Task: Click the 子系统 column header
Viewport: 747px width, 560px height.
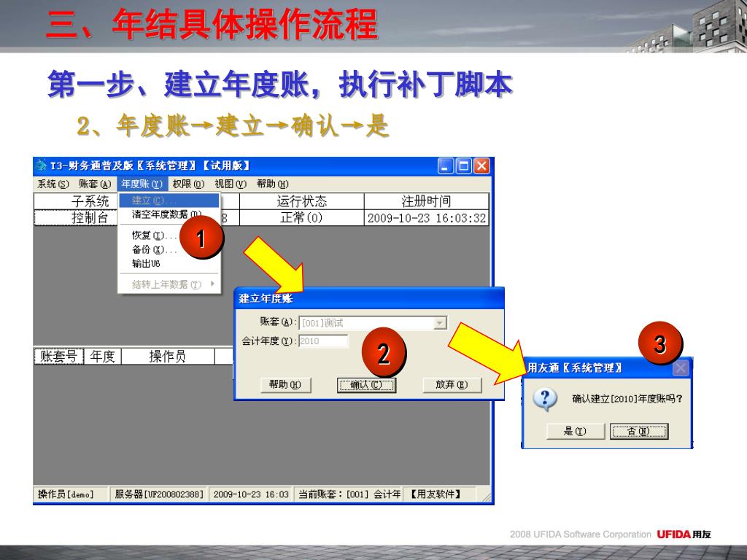Action: pyautogui.click(x=76, y=201)
